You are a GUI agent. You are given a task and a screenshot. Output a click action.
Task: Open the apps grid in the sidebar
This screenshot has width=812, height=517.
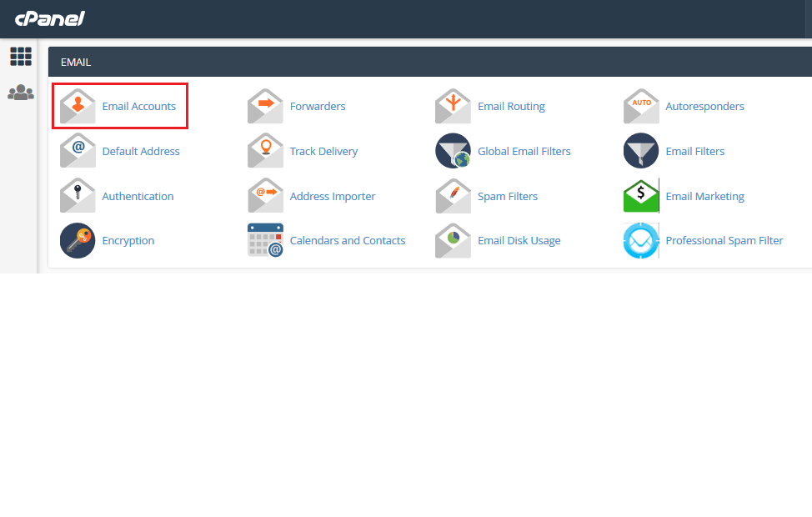(x=20, y=56)
